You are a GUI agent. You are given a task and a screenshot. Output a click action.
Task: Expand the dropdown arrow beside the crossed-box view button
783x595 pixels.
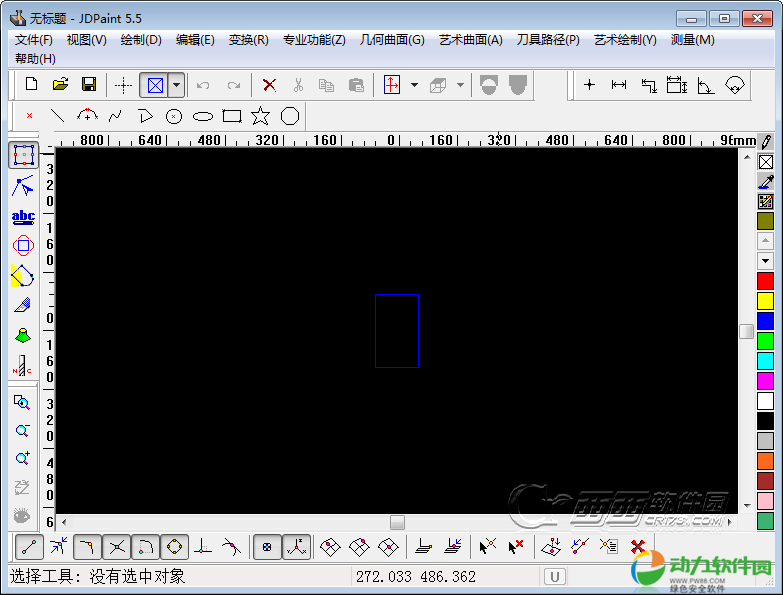(176, 85)
